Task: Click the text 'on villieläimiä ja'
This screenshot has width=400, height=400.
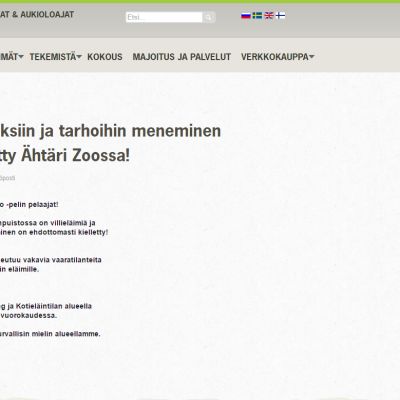Action: [x=67, y=223]
